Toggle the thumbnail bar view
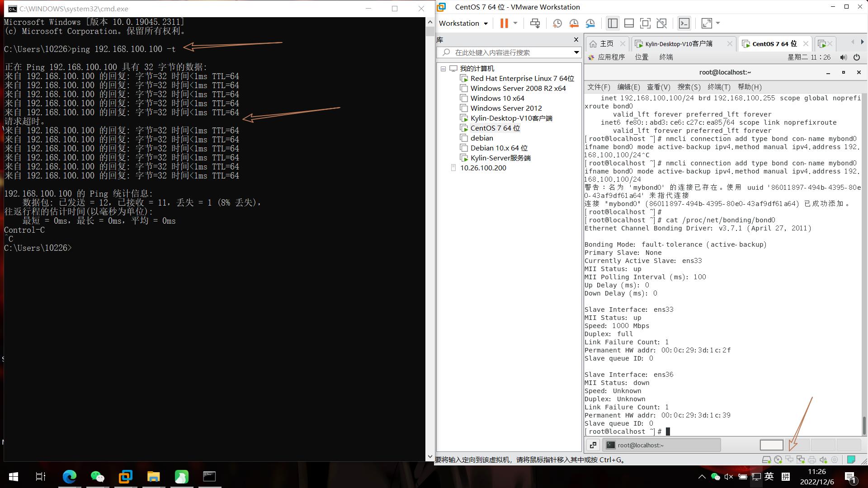This screenshot has width=868, height=488. pos(629,23)
